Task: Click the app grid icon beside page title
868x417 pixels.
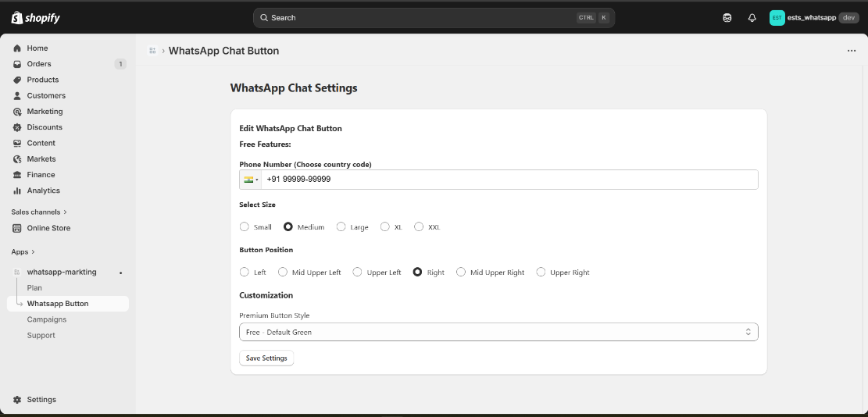Action: coord(152,51)
